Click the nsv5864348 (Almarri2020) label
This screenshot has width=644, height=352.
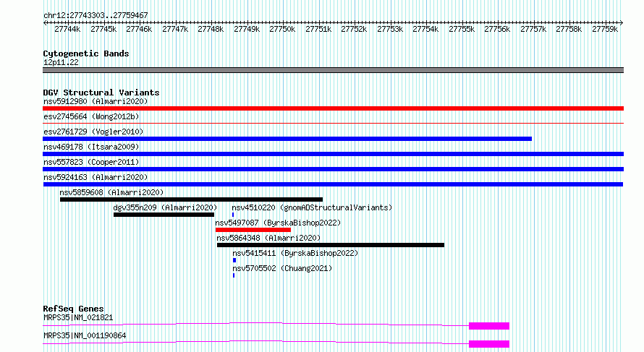(268, 238)
